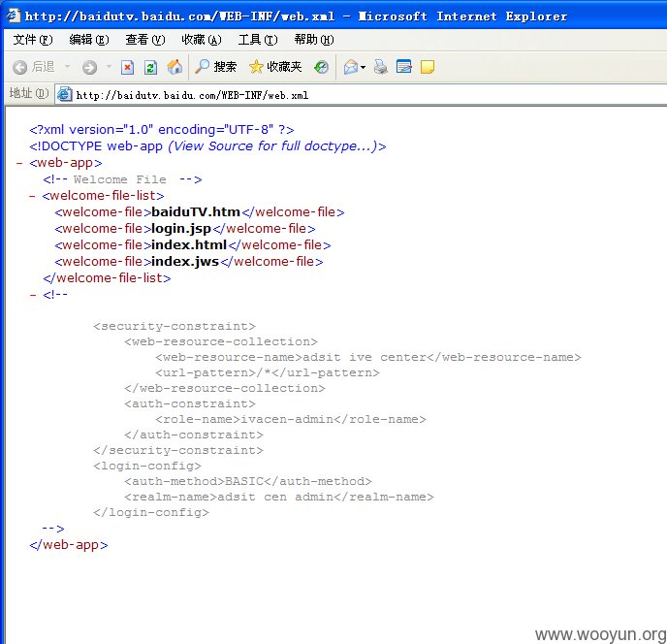Click the closing </web-app> tag
The height and width of the screenshot is (644, 667).
pyautogui.click(x=69, y=545)
